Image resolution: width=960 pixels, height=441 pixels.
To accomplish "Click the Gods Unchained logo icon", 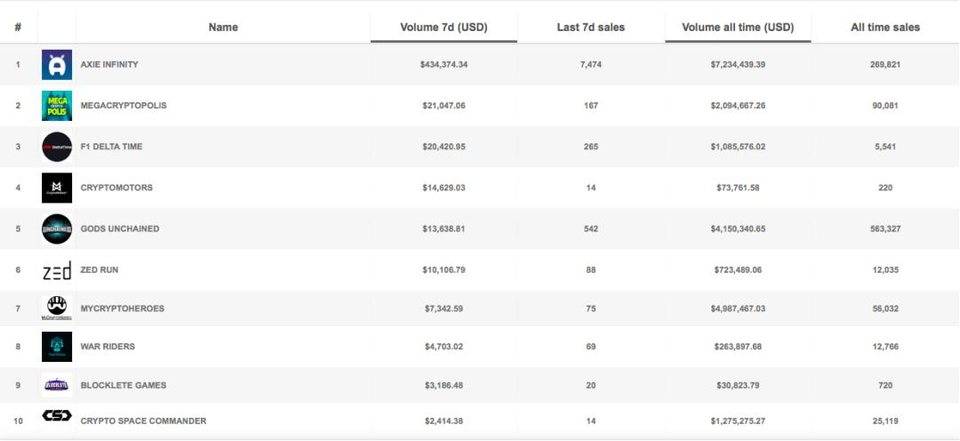I will point(57,229).
